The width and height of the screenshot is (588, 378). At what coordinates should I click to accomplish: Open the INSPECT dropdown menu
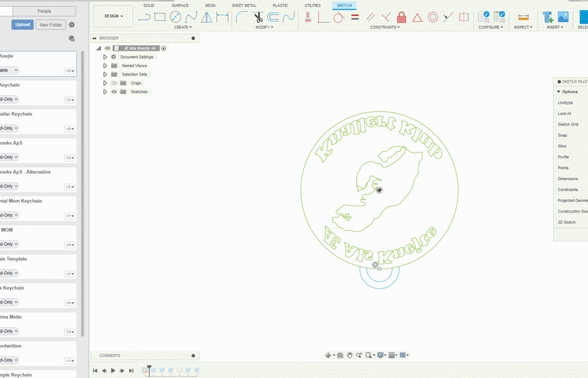(x=523, y=27)
